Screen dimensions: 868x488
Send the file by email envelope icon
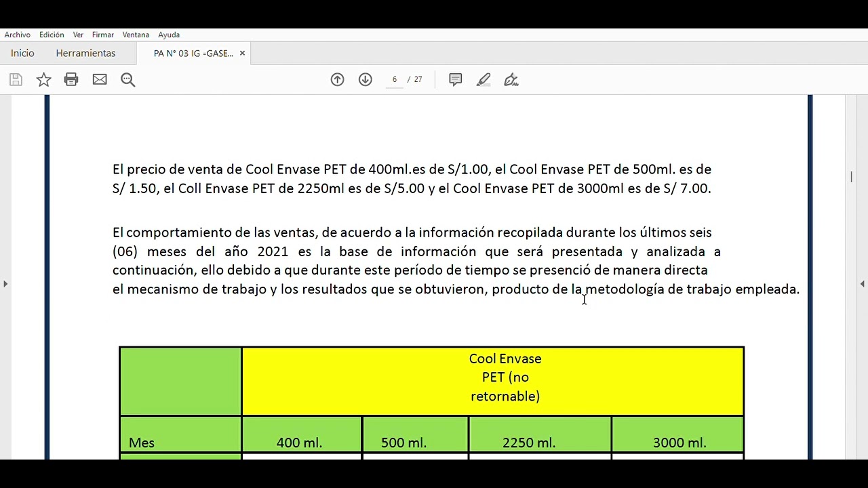pos(100,80)
